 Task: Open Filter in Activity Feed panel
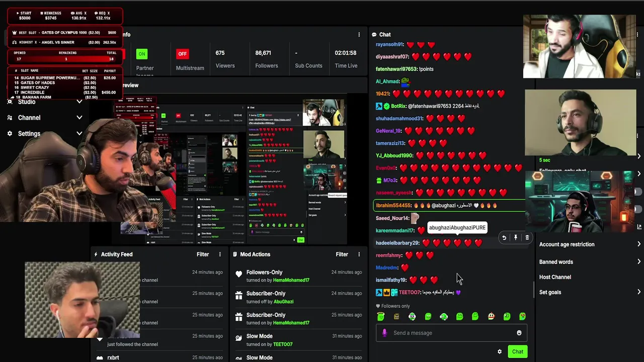(203, 254)
